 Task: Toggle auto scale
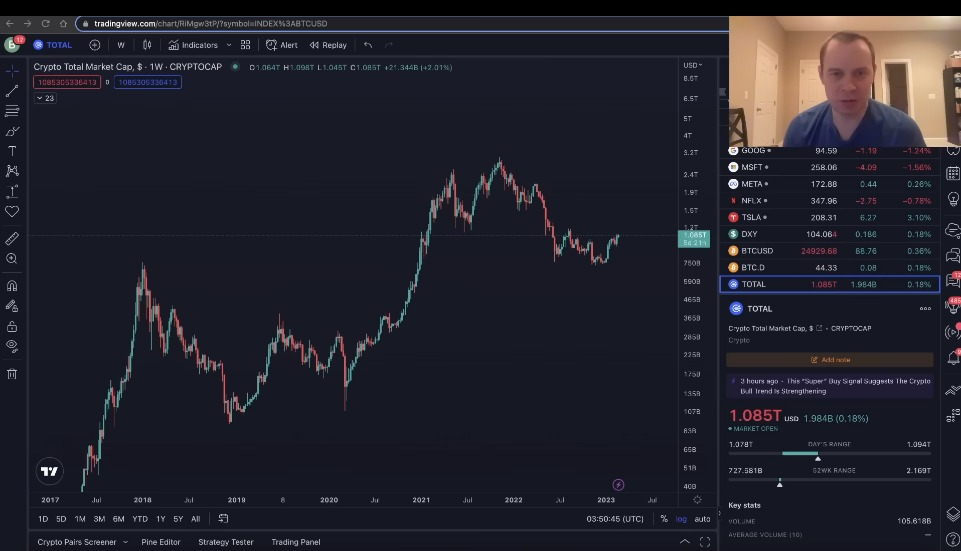[702, 519]
